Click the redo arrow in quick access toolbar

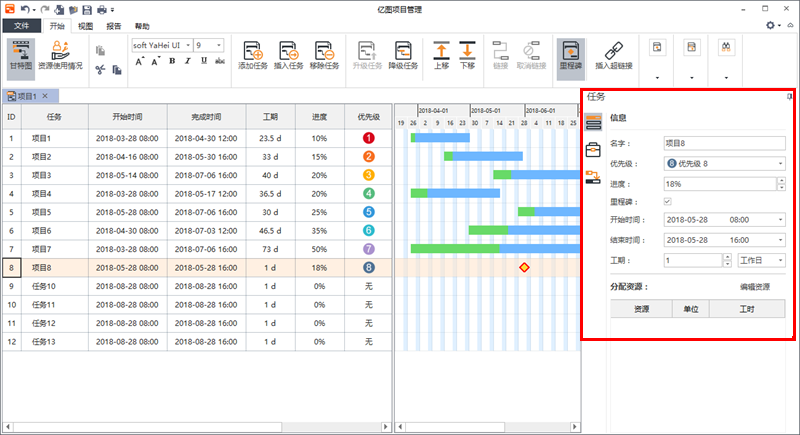(44, 9)
